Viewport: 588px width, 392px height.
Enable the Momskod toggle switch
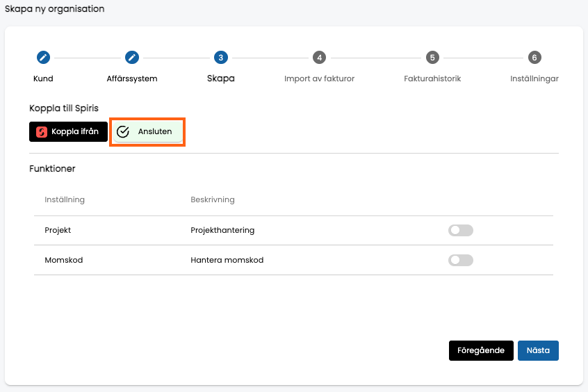(x=461, y=260)
